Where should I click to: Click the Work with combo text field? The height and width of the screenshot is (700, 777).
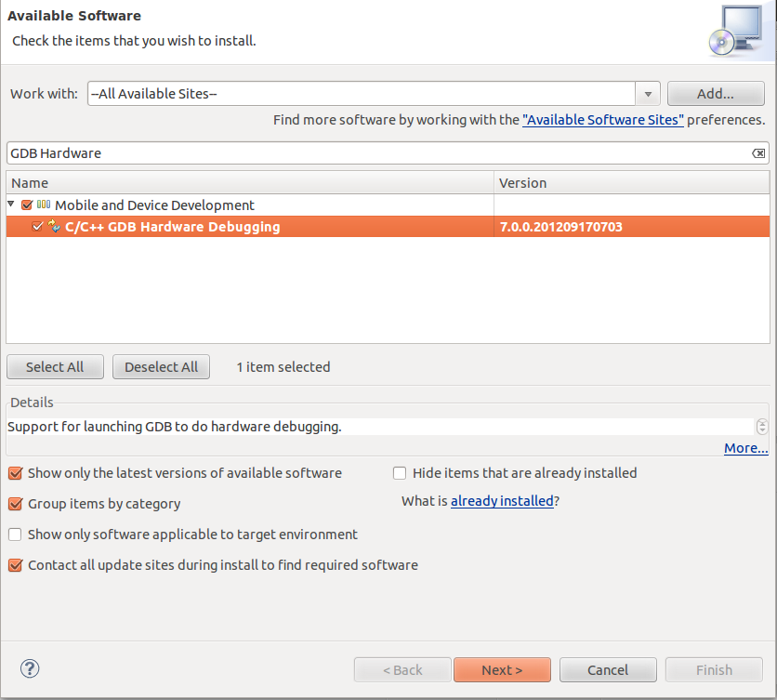(x=362, y=94)
